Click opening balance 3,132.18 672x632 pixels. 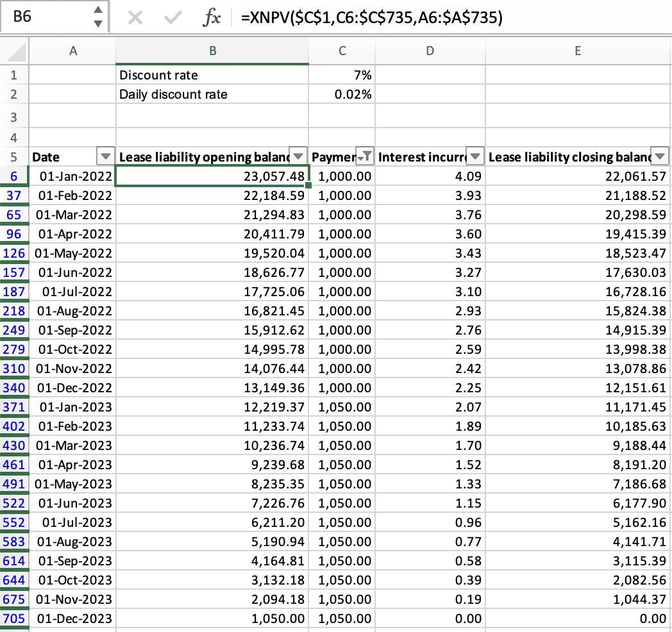tap(212, 580)
